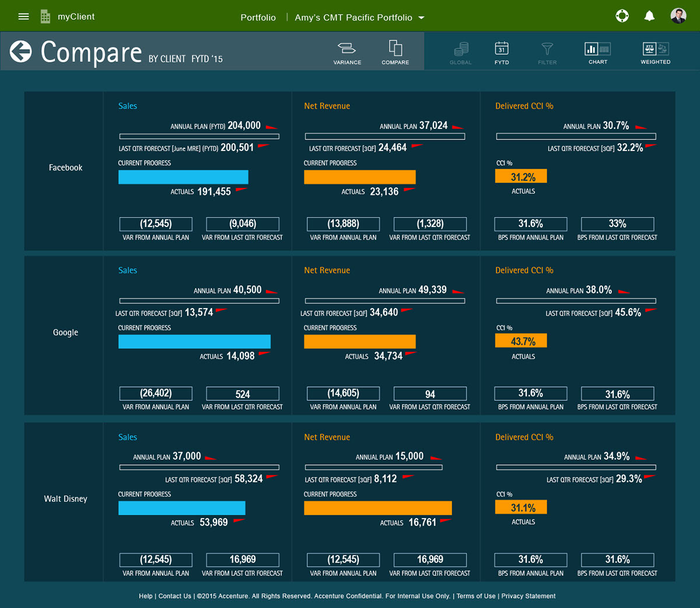Open the Privacy Statement link
This screenshot has height=608, width=700.
click(x=528, y=596)
